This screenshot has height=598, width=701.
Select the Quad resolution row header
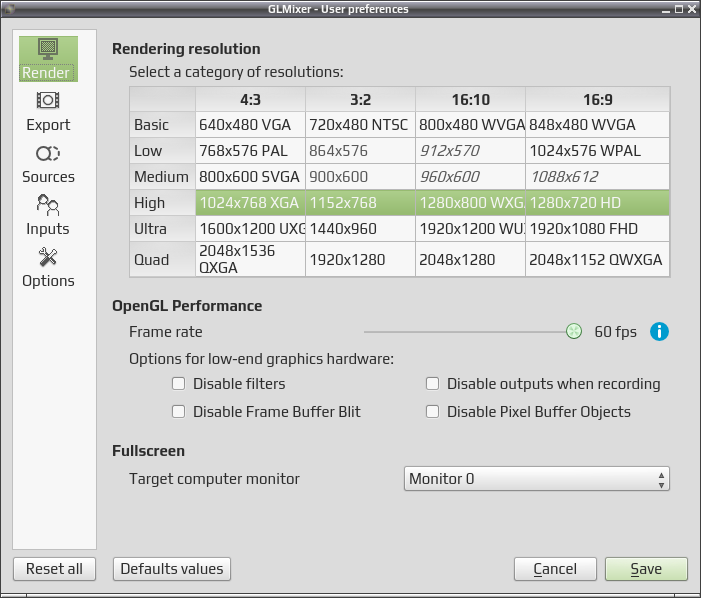pyautogui.click(x=162, y=259)
